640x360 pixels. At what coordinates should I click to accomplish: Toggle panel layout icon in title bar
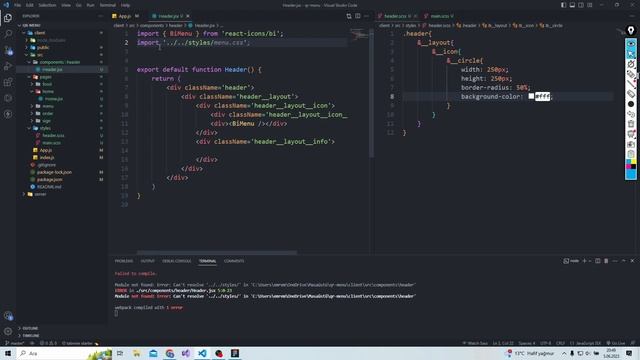pos(572,5)
